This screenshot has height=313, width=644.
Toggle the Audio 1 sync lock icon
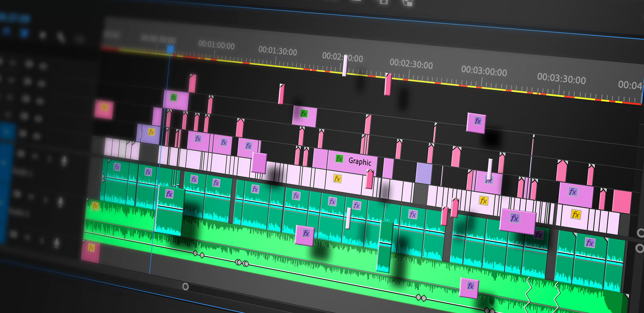[21, 153]
